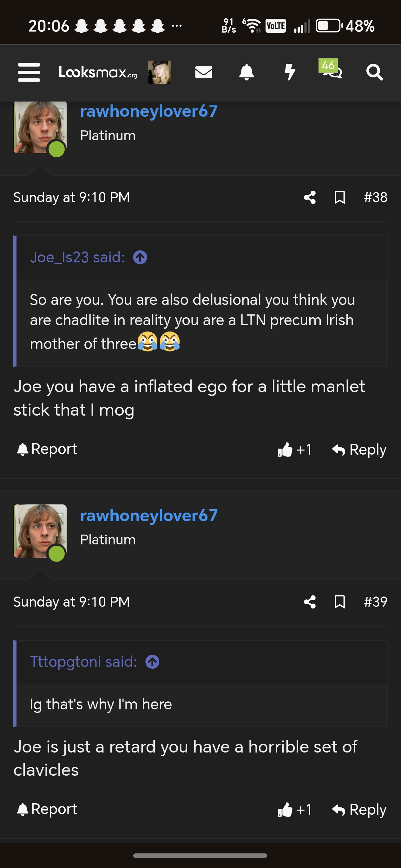
Task: Open your account avatar menu
Action: tap(160, 72)
